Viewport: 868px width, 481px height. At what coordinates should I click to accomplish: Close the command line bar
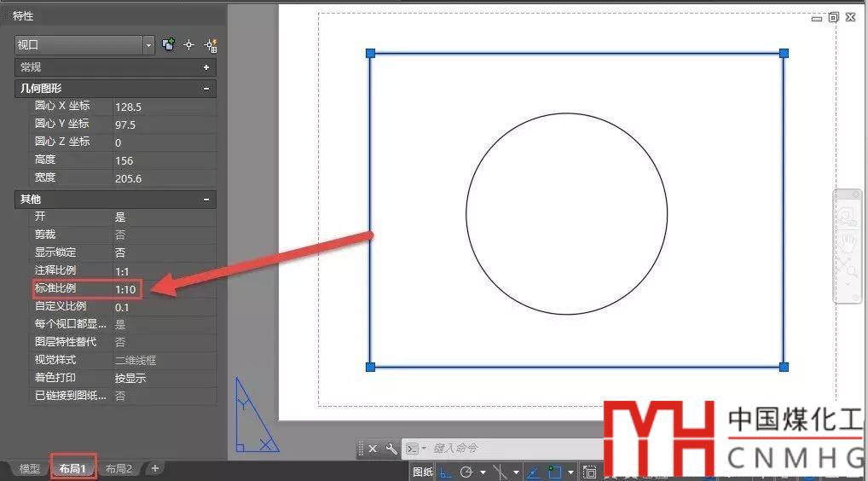373,449
